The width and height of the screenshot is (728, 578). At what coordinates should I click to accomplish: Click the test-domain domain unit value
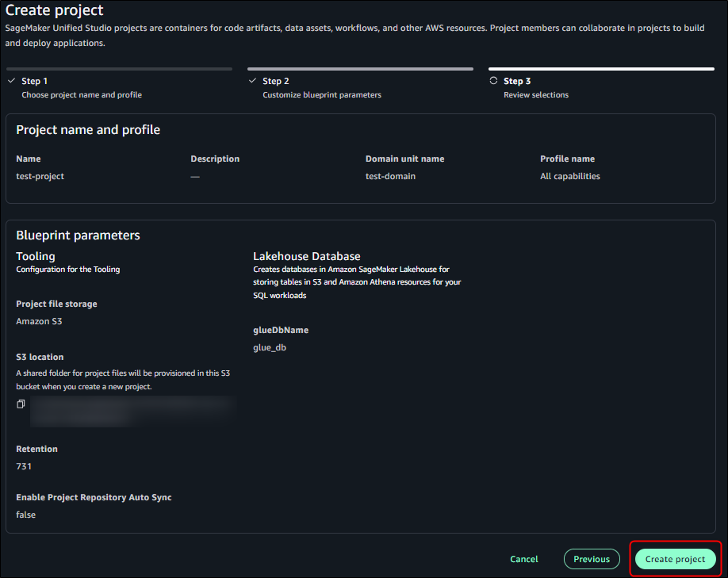390,176
